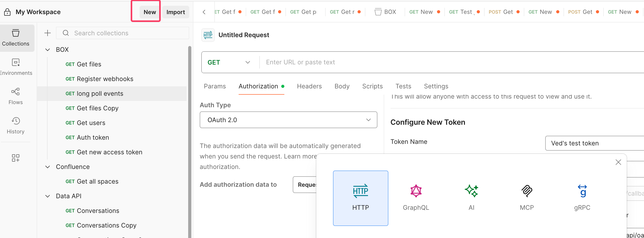Image resolution: width=644 pixels, height=238 pixels.
Task: Collapse the BOX collection
Action: pos(48,50)
